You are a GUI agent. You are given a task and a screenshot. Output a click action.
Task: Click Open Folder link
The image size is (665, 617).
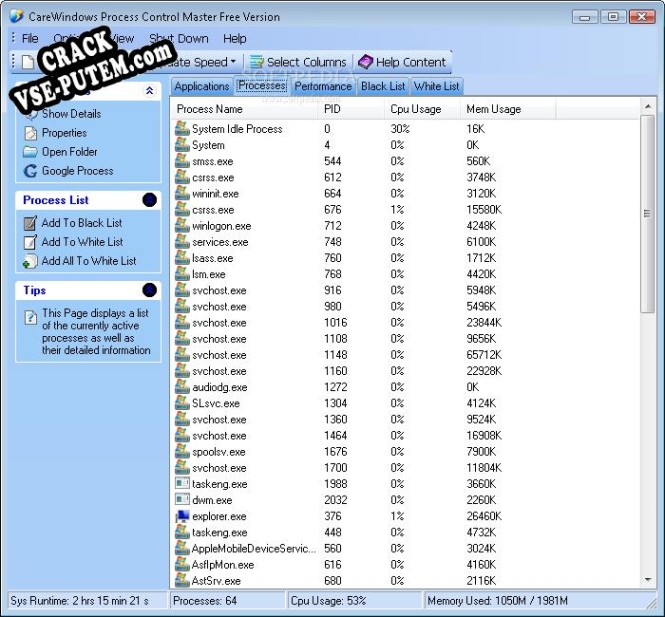tap(70, 152)
